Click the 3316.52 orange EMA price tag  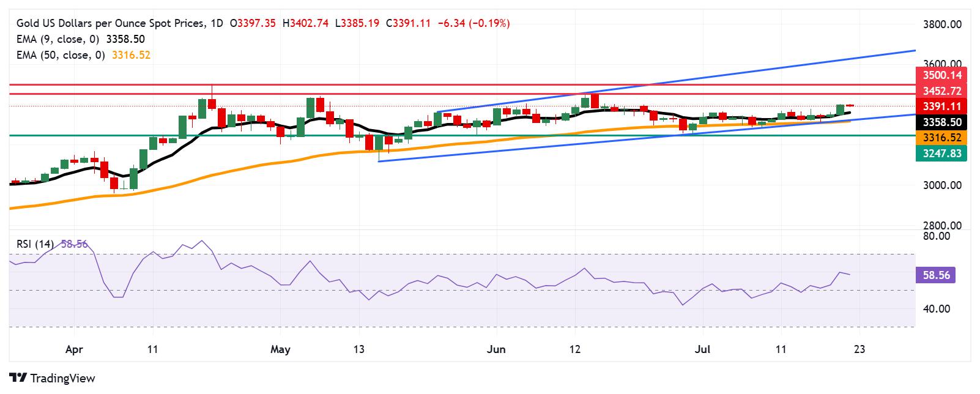pyautogui.click(x=941, y=138)
